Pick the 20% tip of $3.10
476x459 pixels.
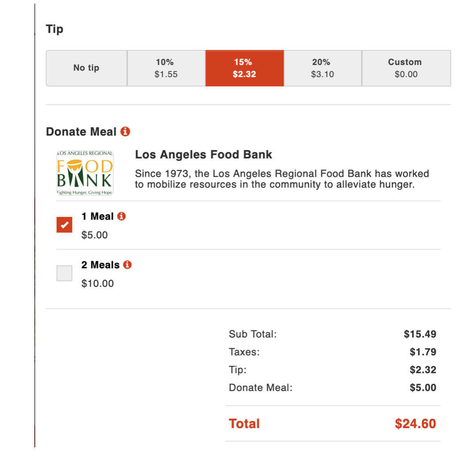[x=322, y=68]
